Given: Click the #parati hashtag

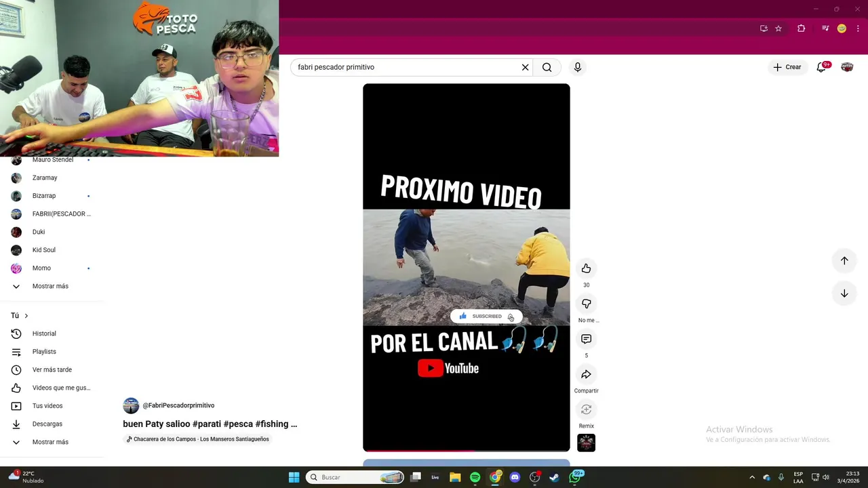Looking at the screenshot, I should pos(206,424).
